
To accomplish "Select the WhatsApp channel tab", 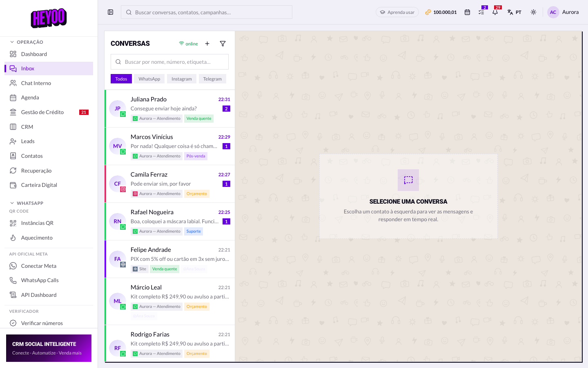I will (x=149, y=79).
